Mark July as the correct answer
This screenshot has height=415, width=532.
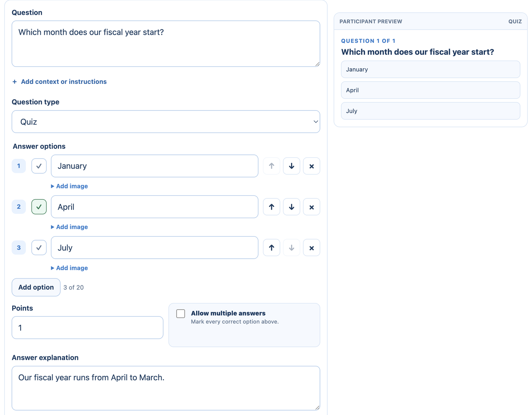(x=39, y=248)
